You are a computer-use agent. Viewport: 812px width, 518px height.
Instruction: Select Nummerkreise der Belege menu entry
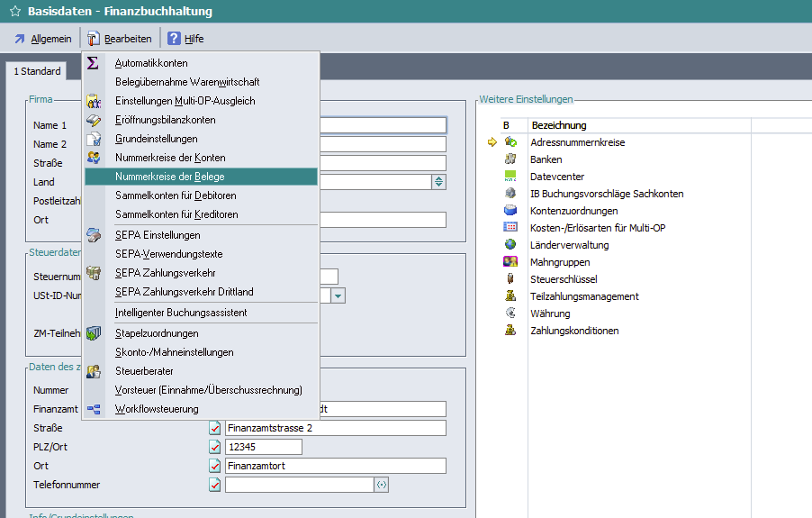170,177
